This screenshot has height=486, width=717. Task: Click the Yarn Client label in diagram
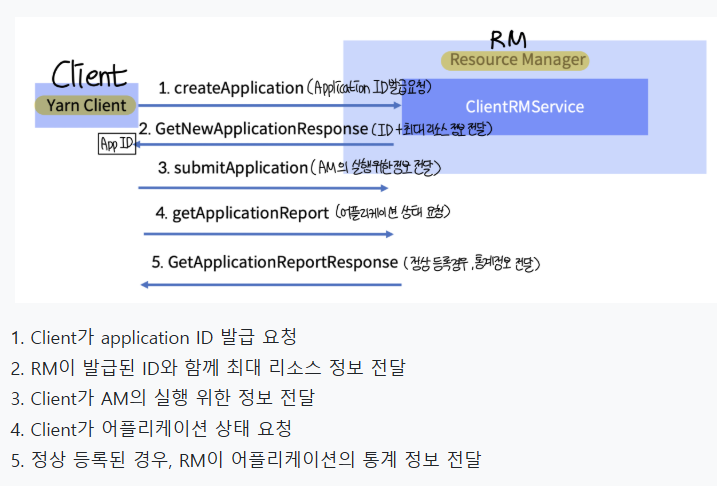(86, 105)
